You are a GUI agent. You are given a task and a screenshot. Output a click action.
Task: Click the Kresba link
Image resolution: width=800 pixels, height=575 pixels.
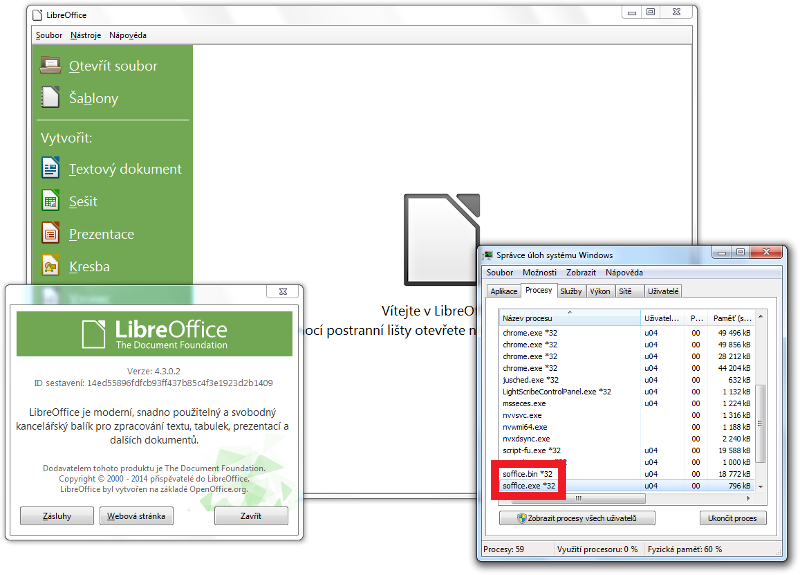89,266
